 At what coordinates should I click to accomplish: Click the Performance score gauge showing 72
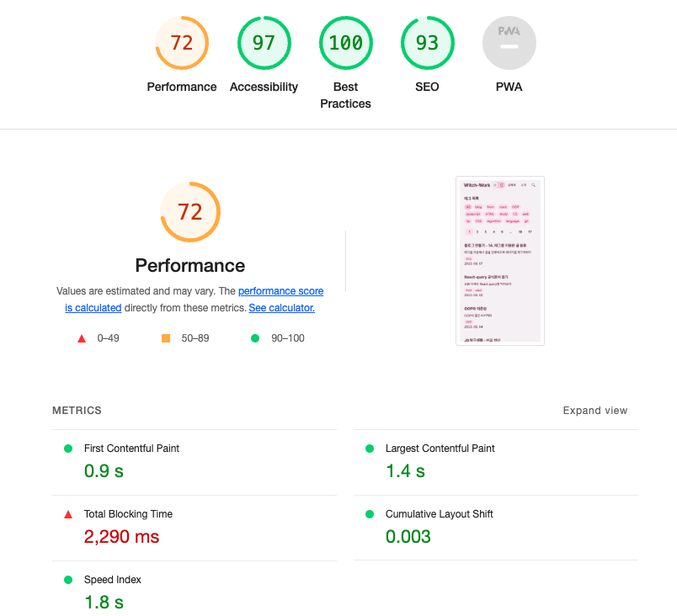pyautogui.click(x=182, y=43)
